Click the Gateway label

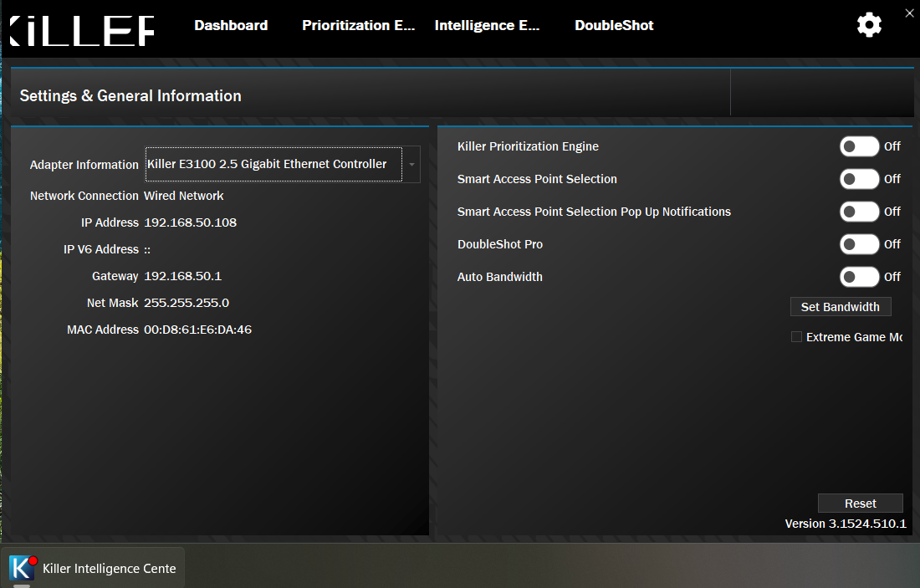(x=115, y=276)
